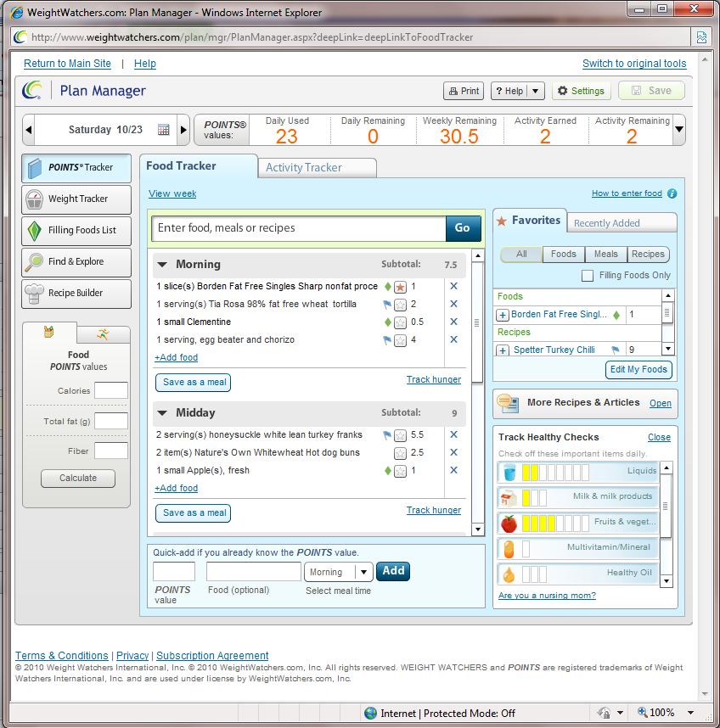This screenshot has height=728, width=720.
Task: Toggle favorite star for Tia Rosa tortilla
Action: [x=400, y=305]
